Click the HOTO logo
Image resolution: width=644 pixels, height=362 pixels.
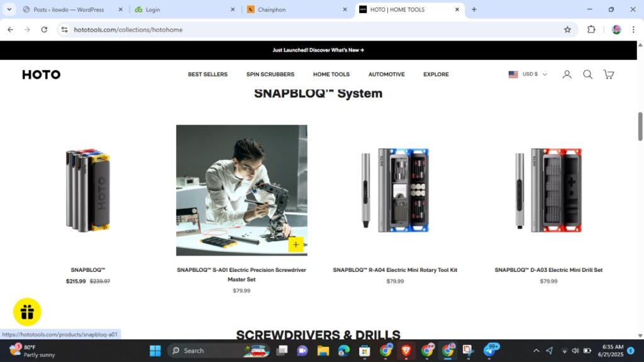point(41,74)
